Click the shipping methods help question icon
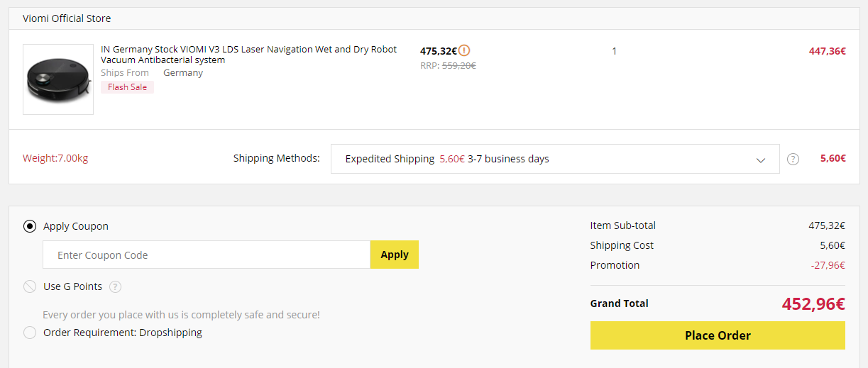868x368 pixels. (793, 160)
